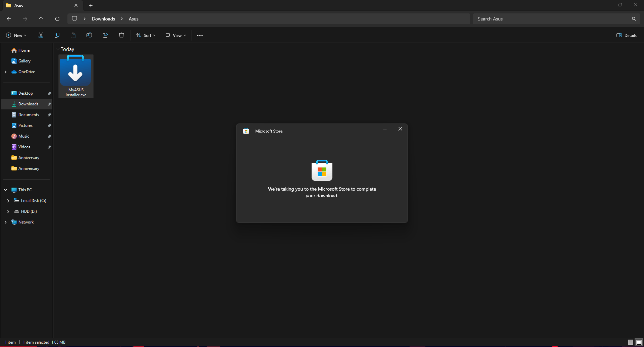
Task: Switch to details list view icon
Action: 631,342
